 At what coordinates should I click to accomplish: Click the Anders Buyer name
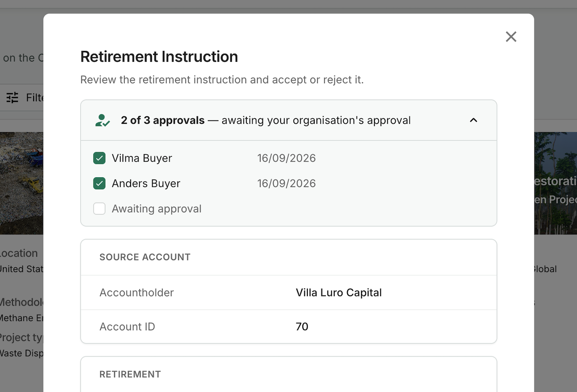pyautogui.click(x=146, y=184)
